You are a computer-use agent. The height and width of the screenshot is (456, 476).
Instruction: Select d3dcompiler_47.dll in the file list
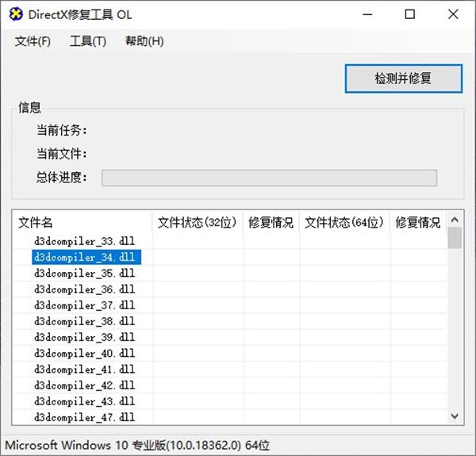84,417
